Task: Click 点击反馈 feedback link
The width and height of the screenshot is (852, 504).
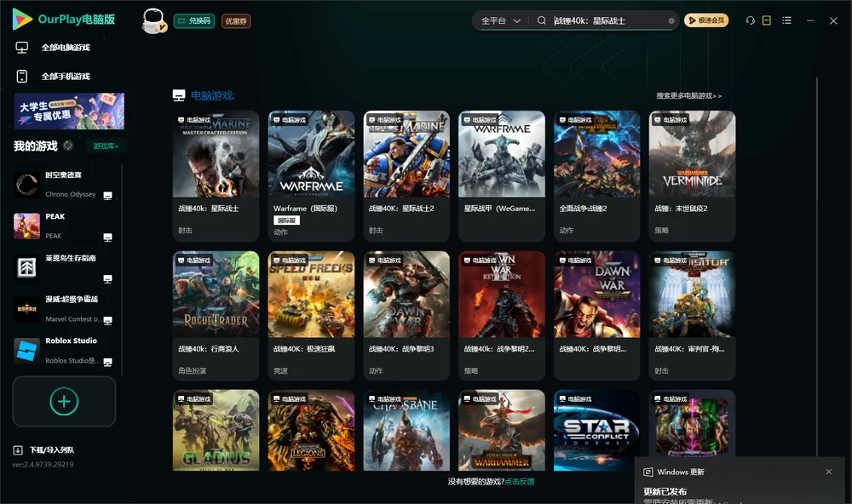Action: (520, 481)
